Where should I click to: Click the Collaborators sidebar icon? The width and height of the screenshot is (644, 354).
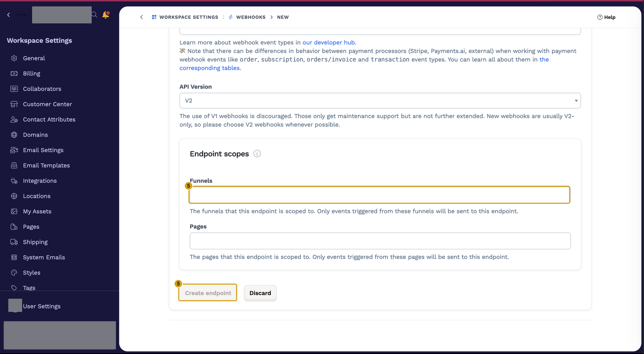click(14, 89)
